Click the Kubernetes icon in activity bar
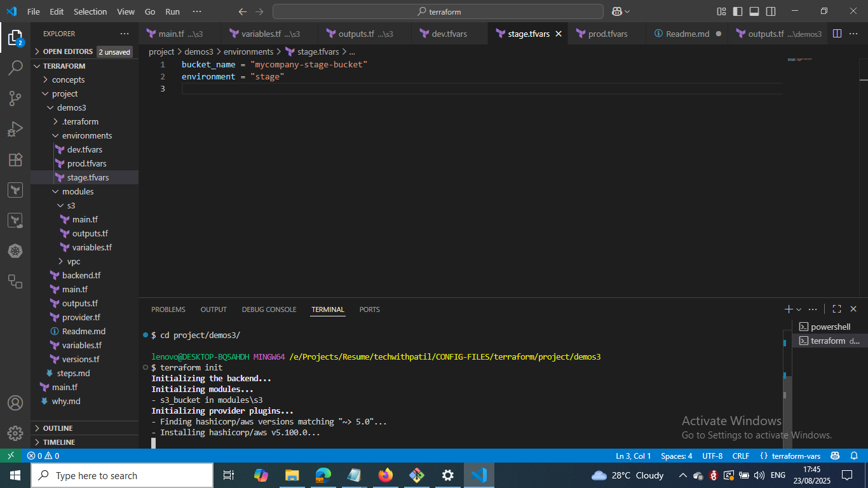The height and width of the screenshot is (488, 868). coord(15,251)
